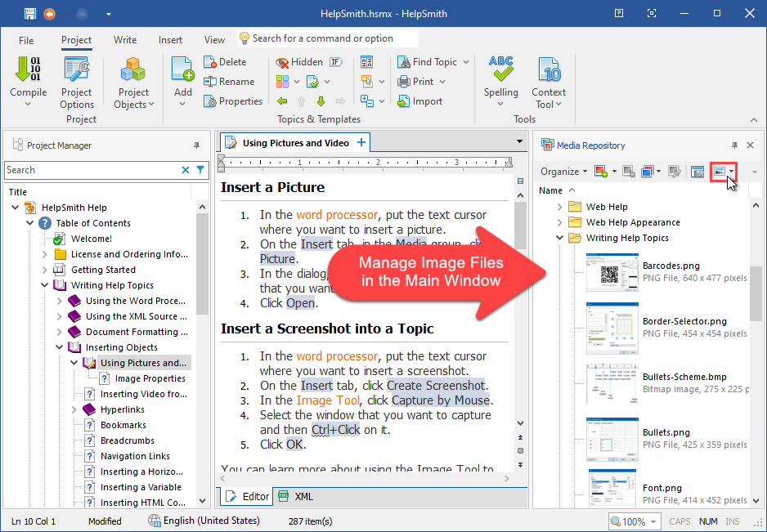Click the colored squares topic icon button
767x532 pixels.
click(x=282, y=82)
